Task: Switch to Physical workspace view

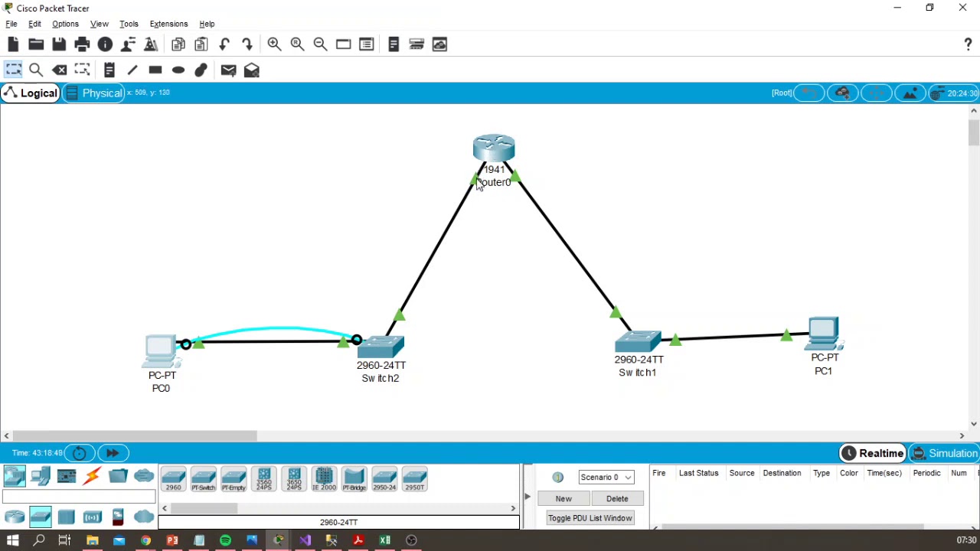Action: click(x=94, y=93)
